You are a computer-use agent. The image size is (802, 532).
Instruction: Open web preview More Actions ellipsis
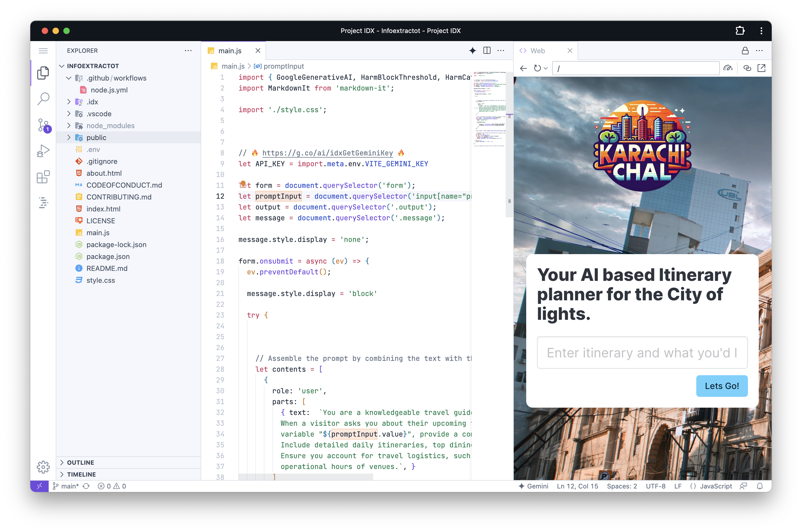(x=759, y=51)
